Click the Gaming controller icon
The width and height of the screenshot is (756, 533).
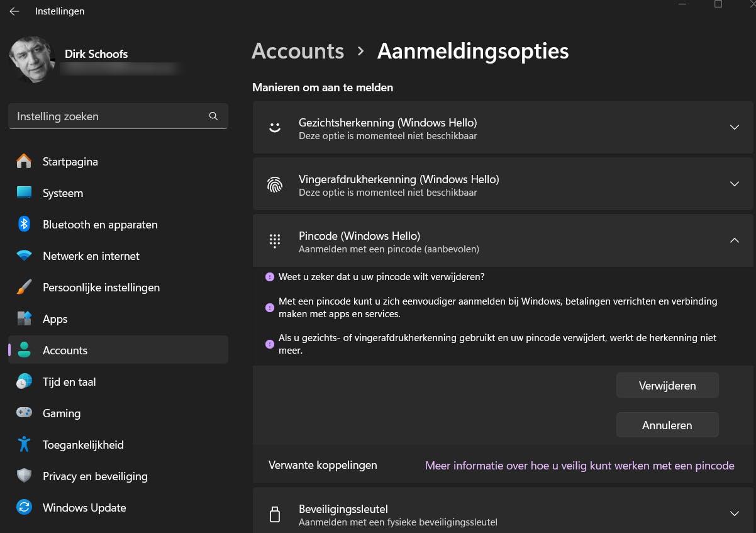[x=24, y=413]
